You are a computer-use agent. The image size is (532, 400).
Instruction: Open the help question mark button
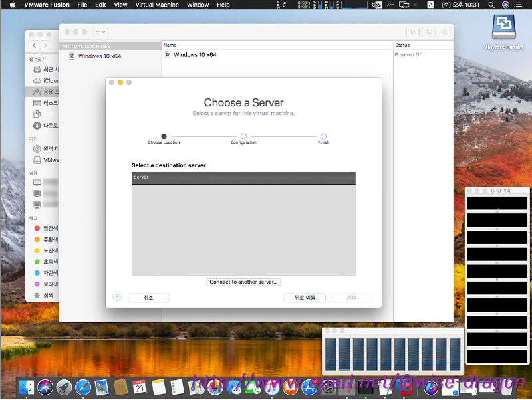click(x=117, y=296)
